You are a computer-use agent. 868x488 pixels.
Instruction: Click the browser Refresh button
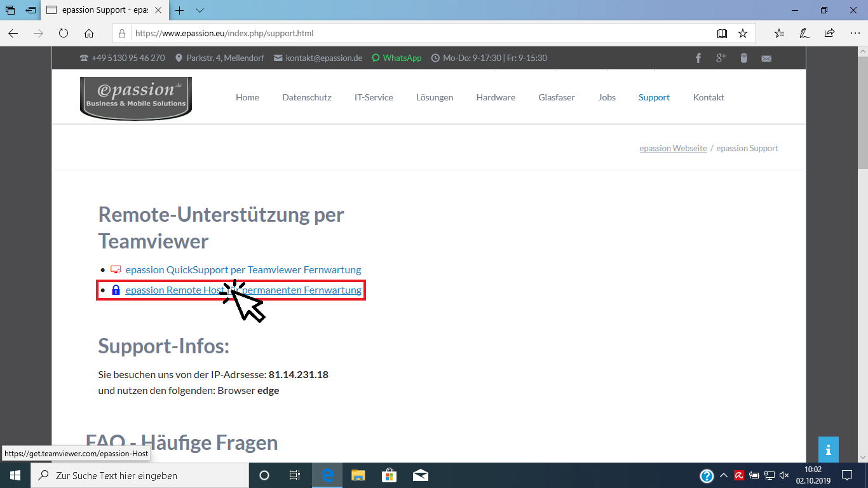64,34
